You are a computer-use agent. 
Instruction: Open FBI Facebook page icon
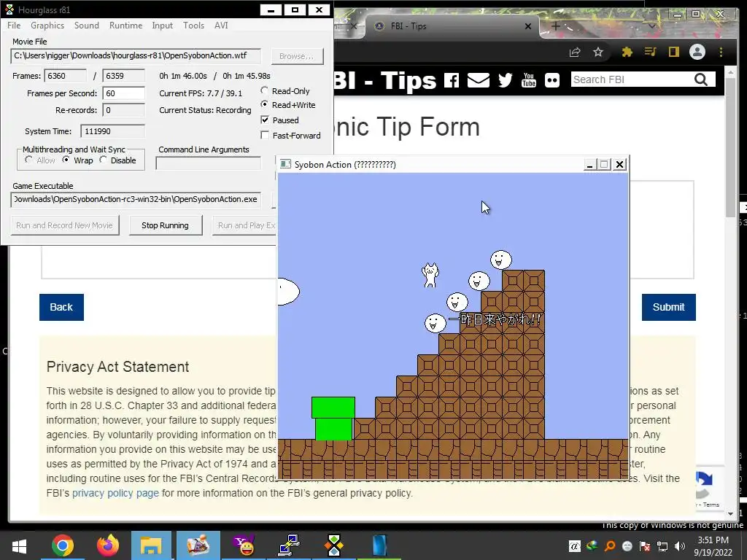pos(451,80)
